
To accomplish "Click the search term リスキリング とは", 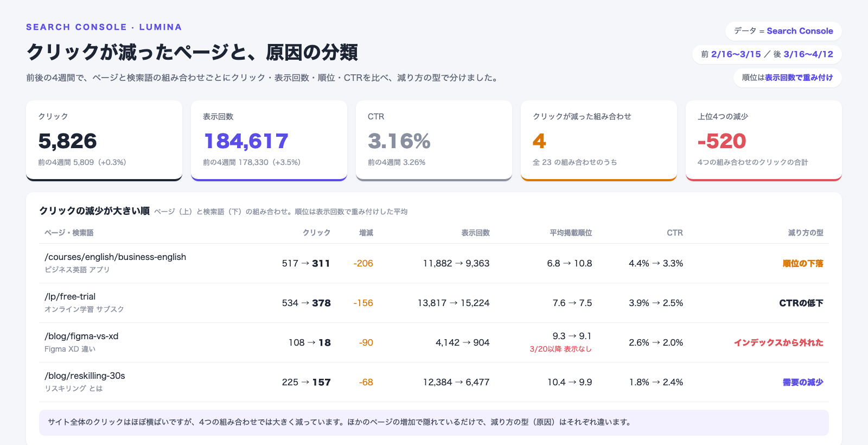I will [x=73, y=389].
